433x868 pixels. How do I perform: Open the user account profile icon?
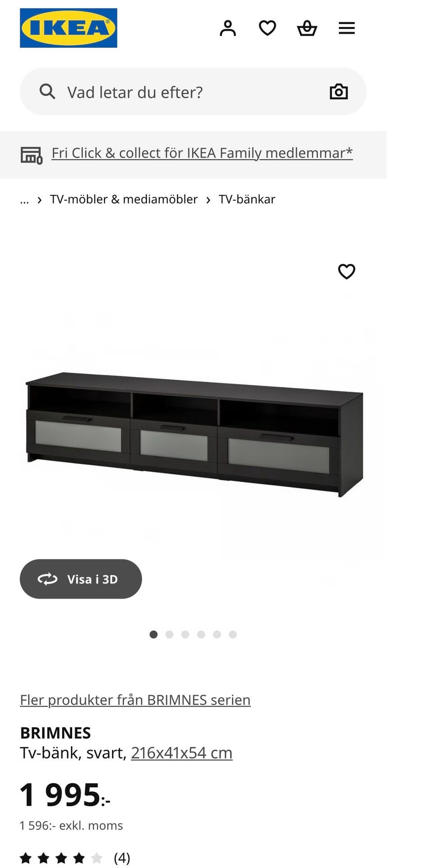[228, 28]
